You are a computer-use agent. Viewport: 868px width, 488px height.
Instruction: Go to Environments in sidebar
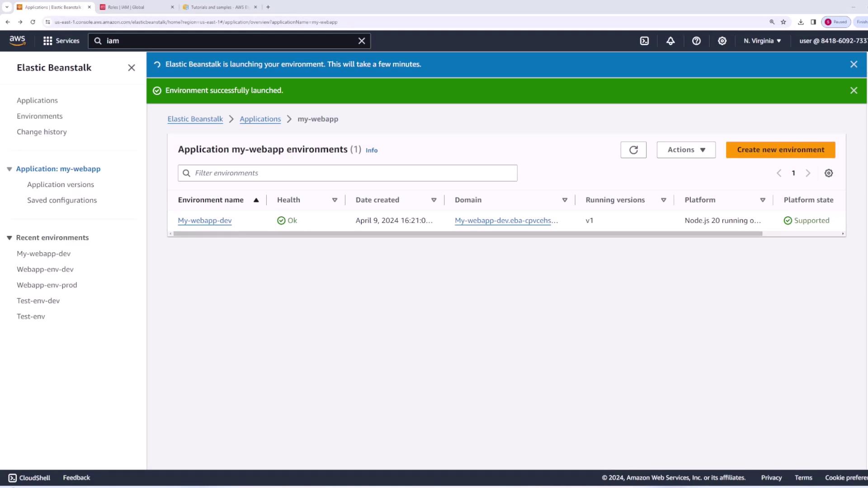[40, 116]
